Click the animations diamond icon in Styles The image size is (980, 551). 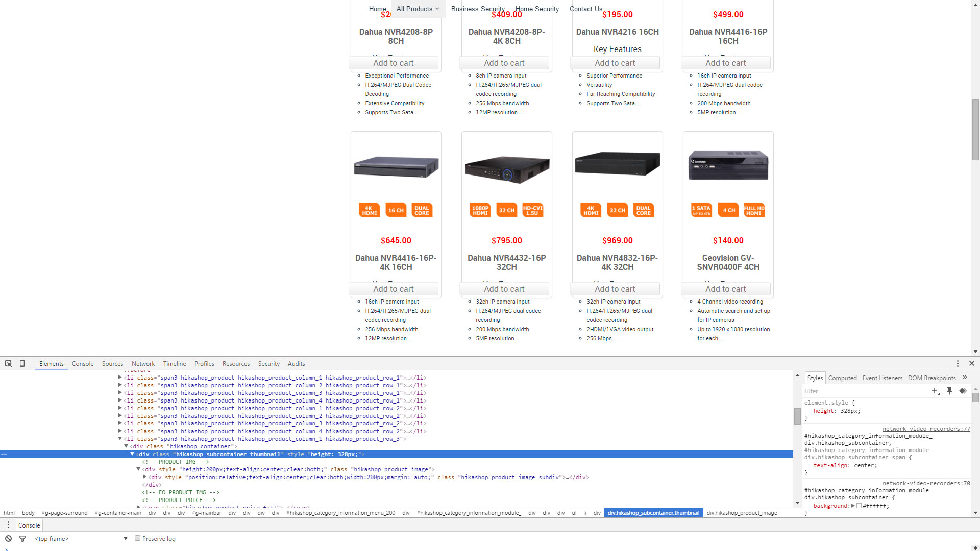pyautogui.click(x=963, y=391)
